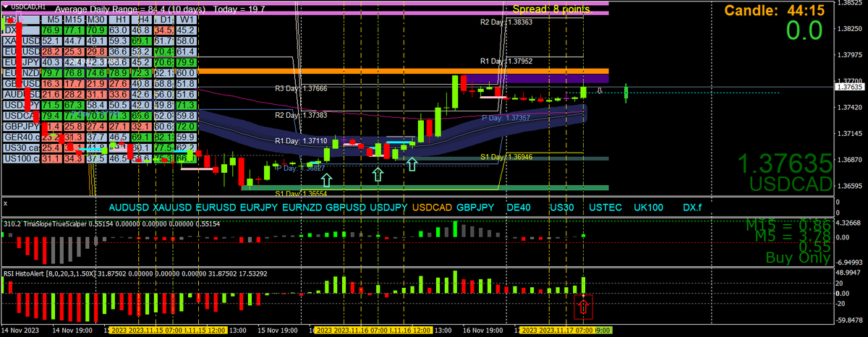Screen dimensions: 868x337
Task: Switch to UK100 in symbol changer row
Action: [x=649, y=208]
